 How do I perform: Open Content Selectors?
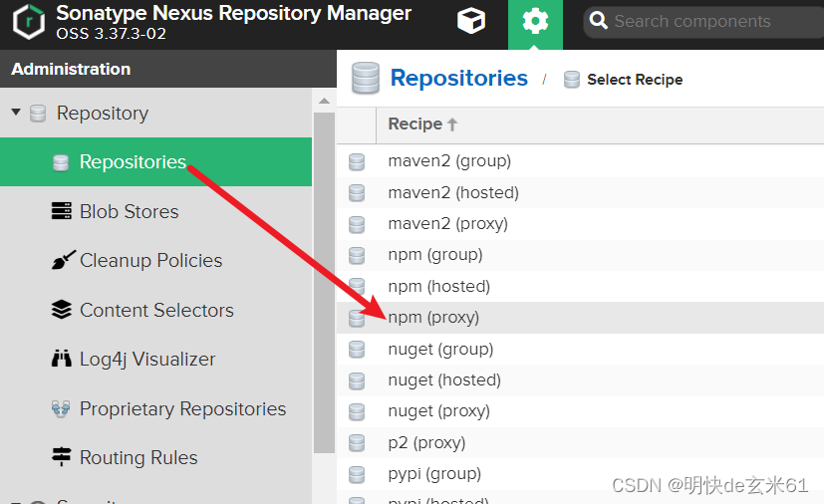point(156,310)
